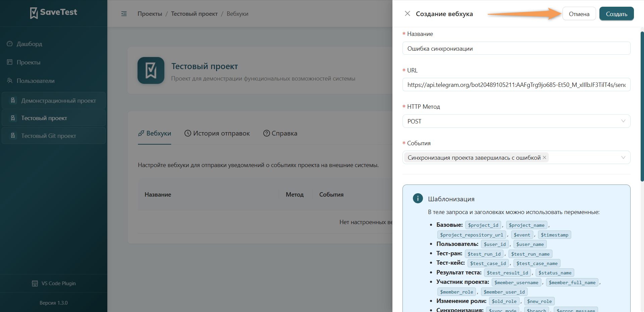Viewport: 644px width, 312px height.
Task: Toggle the sidebar collapse icon
Action: point(124,14)
